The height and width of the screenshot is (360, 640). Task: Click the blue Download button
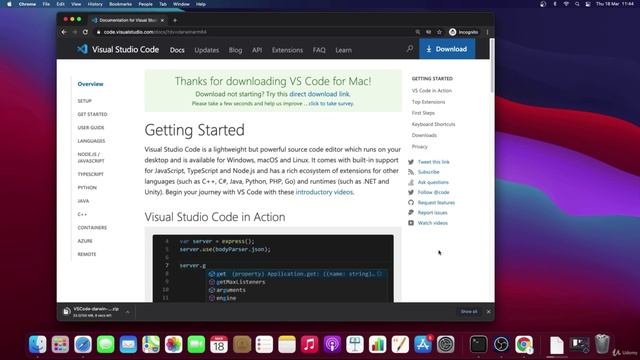click(x=447, y=49)
